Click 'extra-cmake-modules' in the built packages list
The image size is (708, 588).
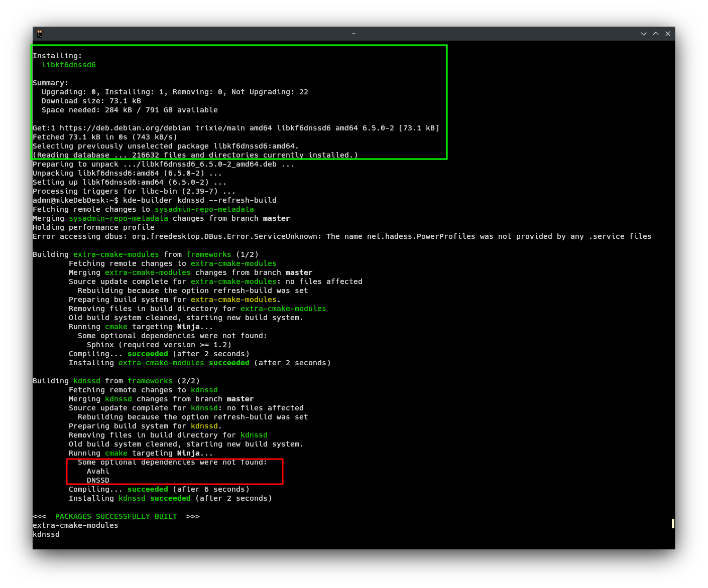pyautogui.click(x=75, y=525)
